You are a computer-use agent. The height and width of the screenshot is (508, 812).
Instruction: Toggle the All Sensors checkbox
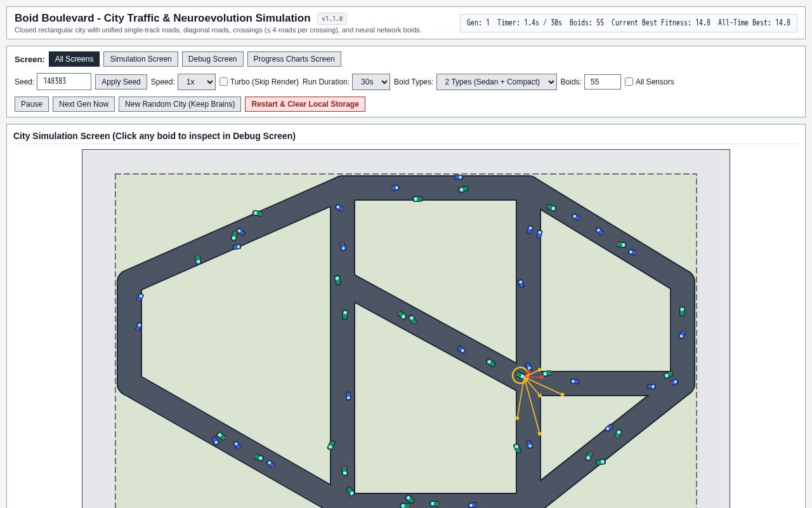(x=629, y=82)
